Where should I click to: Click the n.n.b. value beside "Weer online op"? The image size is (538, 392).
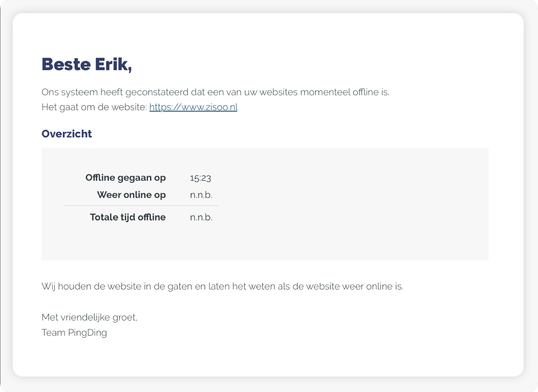[201, 195]
